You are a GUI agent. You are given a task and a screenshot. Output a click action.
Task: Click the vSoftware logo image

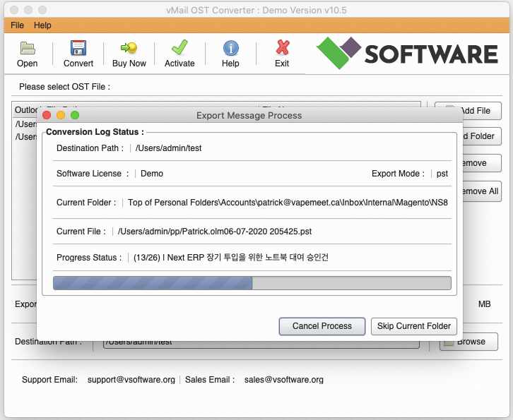(407, 53)
